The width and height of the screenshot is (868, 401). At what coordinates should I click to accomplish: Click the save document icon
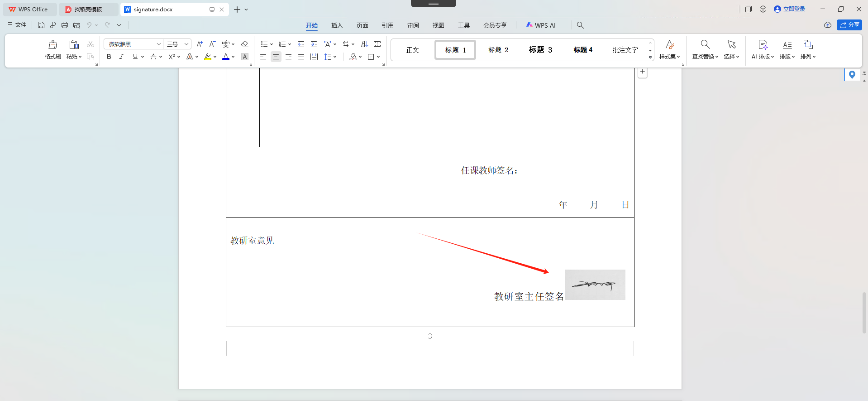tap(41, 25)
